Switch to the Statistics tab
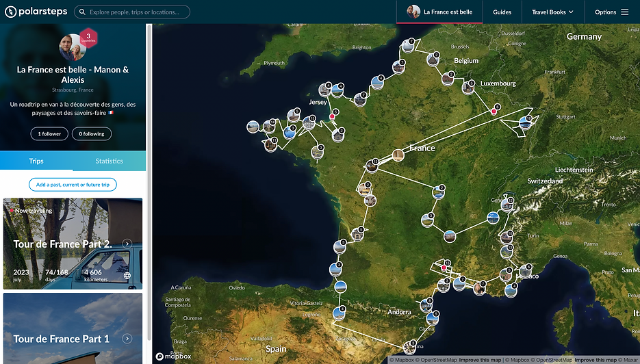Image resolution: width=640 pixels, height=364 pixels. point(109,161)
